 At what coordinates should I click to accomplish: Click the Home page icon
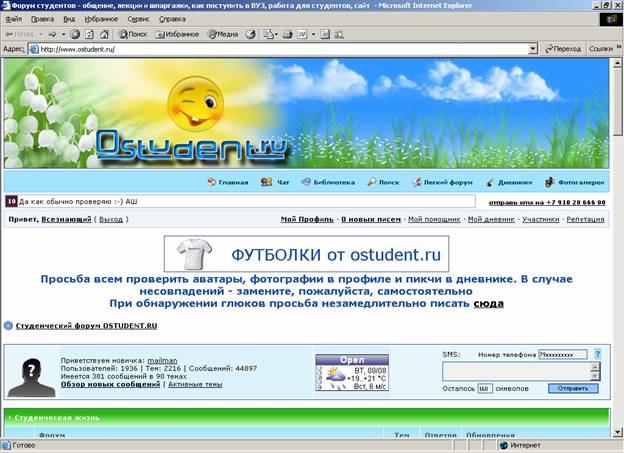coord(104,34)
